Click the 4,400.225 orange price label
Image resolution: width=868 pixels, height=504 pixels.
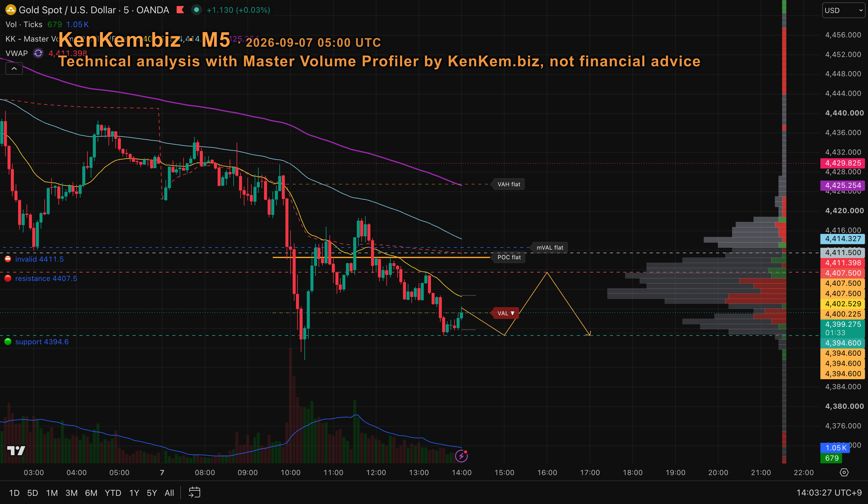pos(843,314)
